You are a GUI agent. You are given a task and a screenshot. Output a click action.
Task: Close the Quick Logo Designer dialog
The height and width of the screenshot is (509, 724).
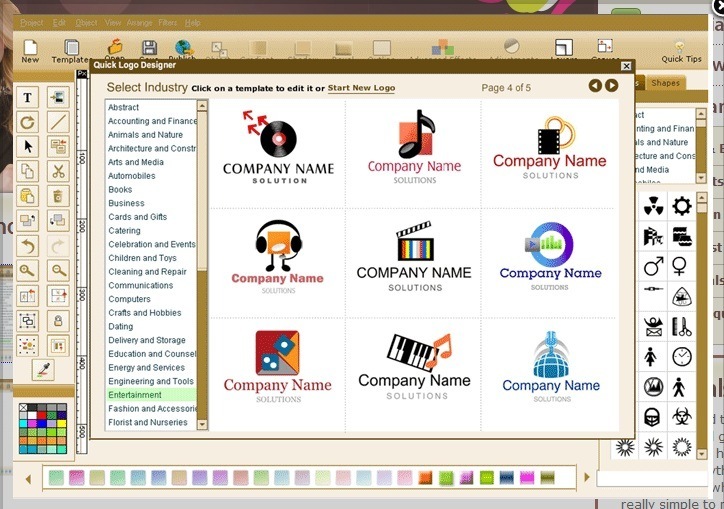click(x=626, y=66)
